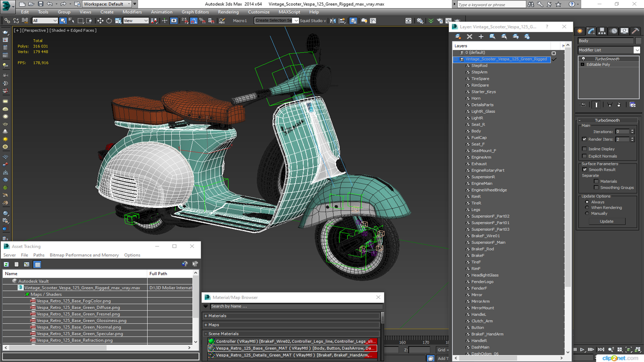Toggle Smooth Result checkbox
The image size is (644, 362).
[x=585, y=170]
